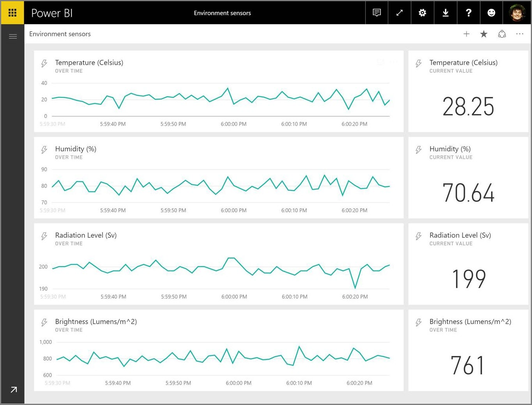Open the Humidity current value 70.64 tile

pyautogui.click(x=468, y=177)
